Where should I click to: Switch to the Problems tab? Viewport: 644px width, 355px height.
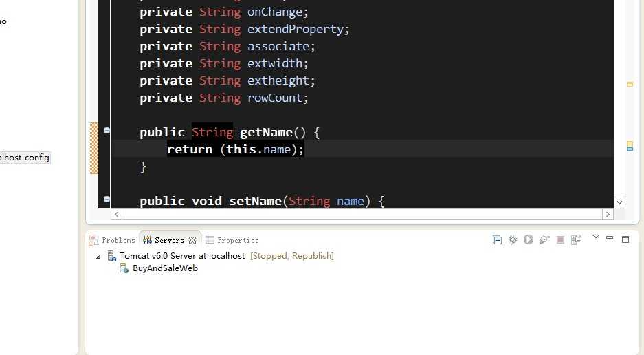coord(112,240)
